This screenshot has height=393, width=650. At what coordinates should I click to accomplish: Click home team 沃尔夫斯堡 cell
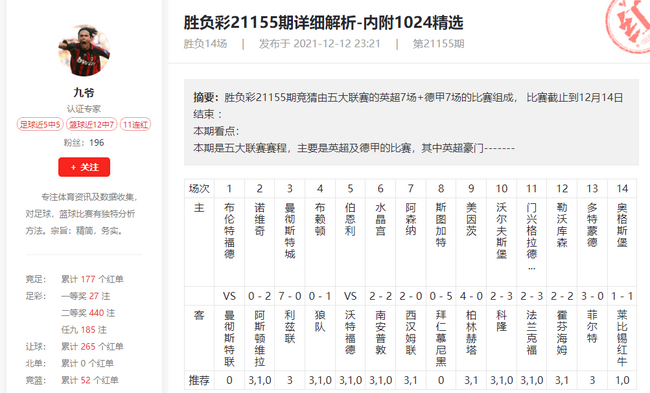[502, 242]
